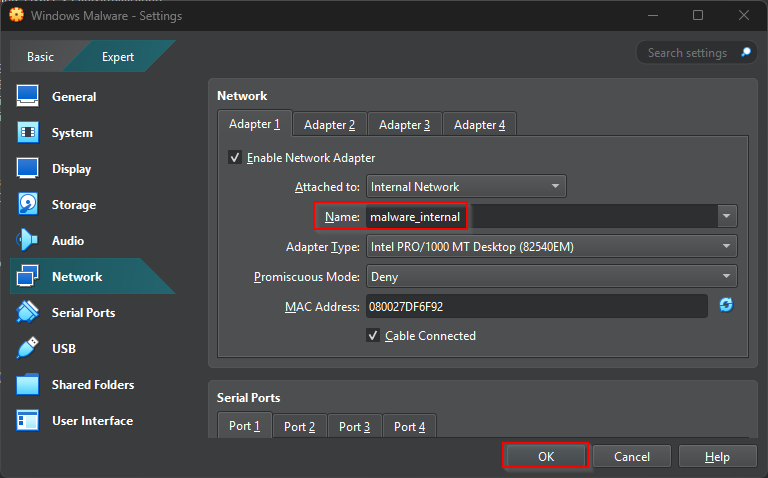
Task: Click the Help button
Action: (717, 456)
